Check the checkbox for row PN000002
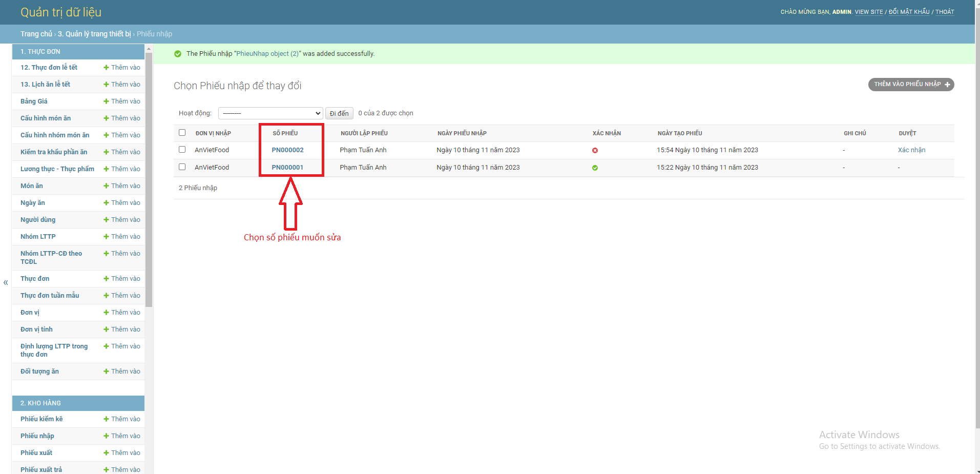The height and width of the screenshot is (474, 980). click(x=182, y=149)
